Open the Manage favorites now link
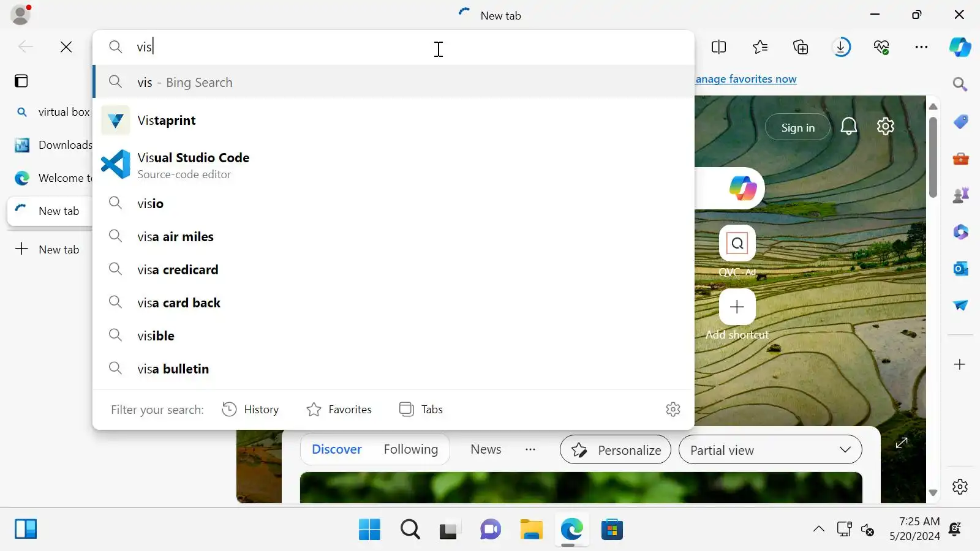The image size is (980, 551). tap(746, 79)
